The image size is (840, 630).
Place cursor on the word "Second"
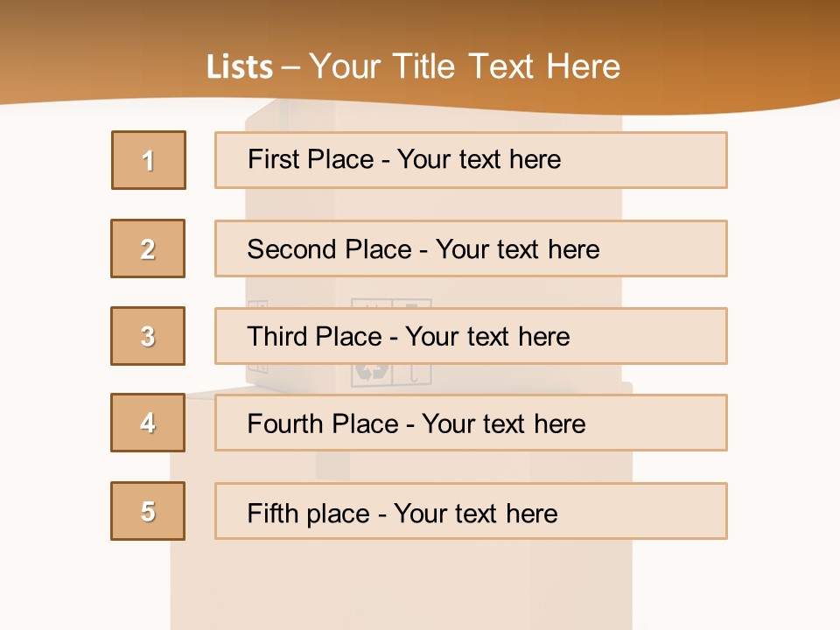pyautogui.click(x=292, y=249)
